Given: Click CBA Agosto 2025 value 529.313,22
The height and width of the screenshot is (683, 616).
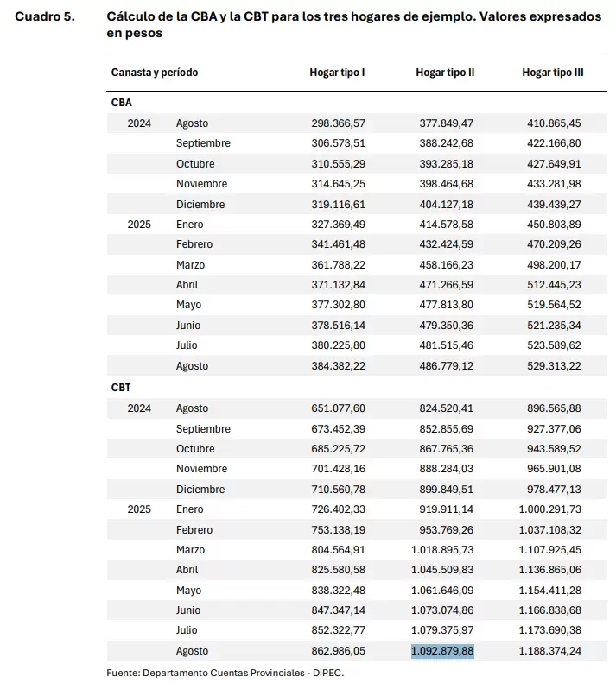Looking at the screenshot, I should (554, 366).
